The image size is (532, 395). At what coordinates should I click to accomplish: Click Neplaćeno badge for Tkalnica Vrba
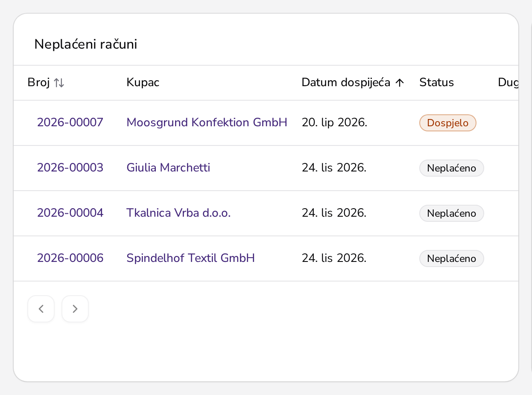click(x=452, y=213)
